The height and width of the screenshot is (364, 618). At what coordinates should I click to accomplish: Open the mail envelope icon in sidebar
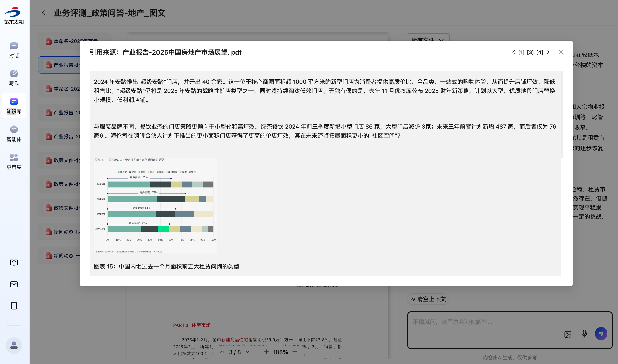click(x=14, y=284)
